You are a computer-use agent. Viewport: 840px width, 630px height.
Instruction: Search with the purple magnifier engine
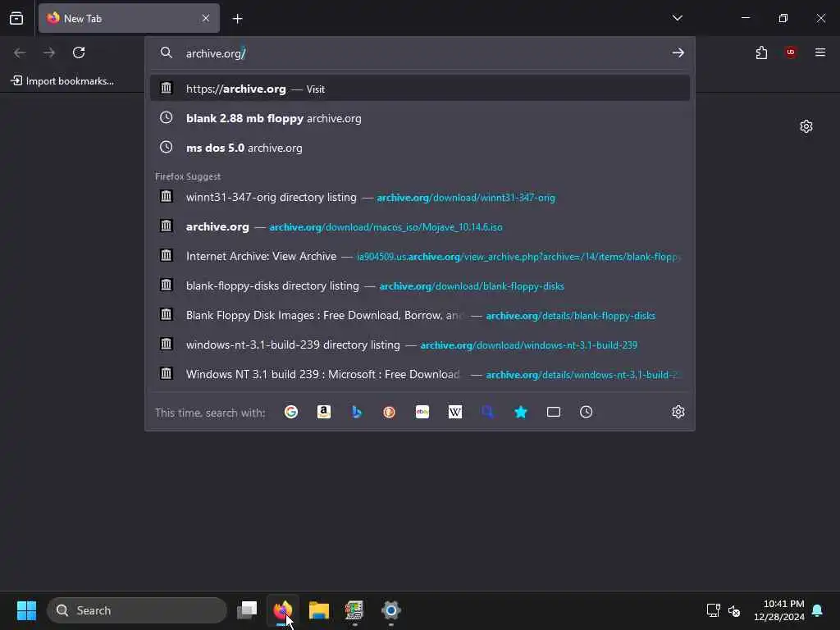tap(487, 412)
